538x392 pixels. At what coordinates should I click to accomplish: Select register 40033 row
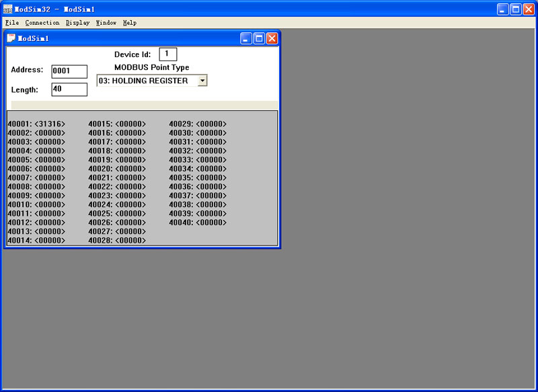tap(198, 159)
